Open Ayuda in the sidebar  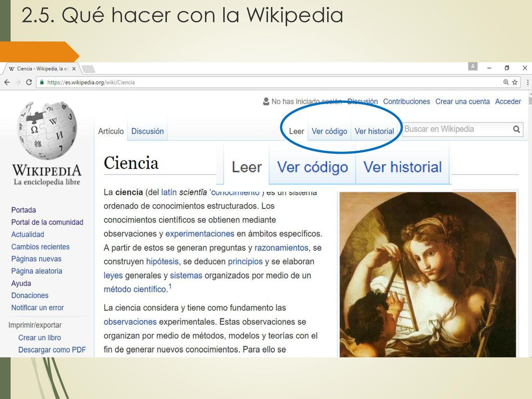click(x=21, y=283)
